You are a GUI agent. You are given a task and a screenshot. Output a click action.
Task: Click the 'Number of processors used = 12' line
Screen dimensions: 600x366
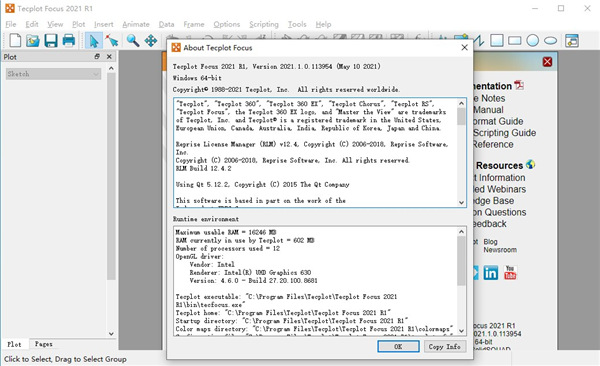coord(227,248)
